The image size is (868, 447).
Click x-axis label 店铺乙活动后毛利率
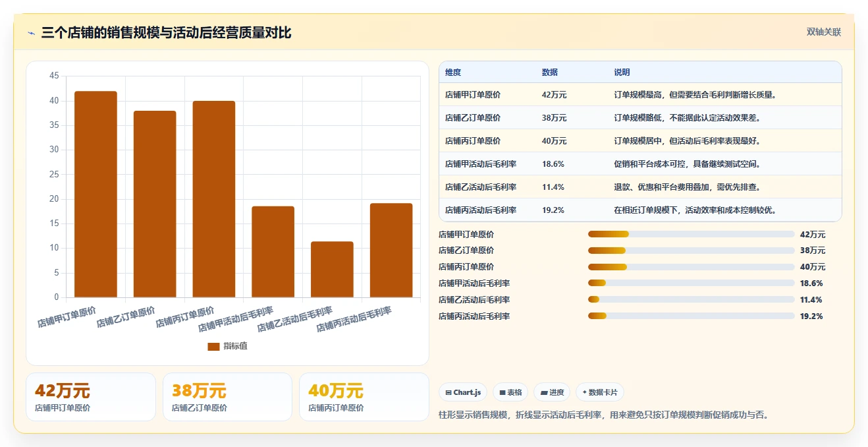pos(295,319)
